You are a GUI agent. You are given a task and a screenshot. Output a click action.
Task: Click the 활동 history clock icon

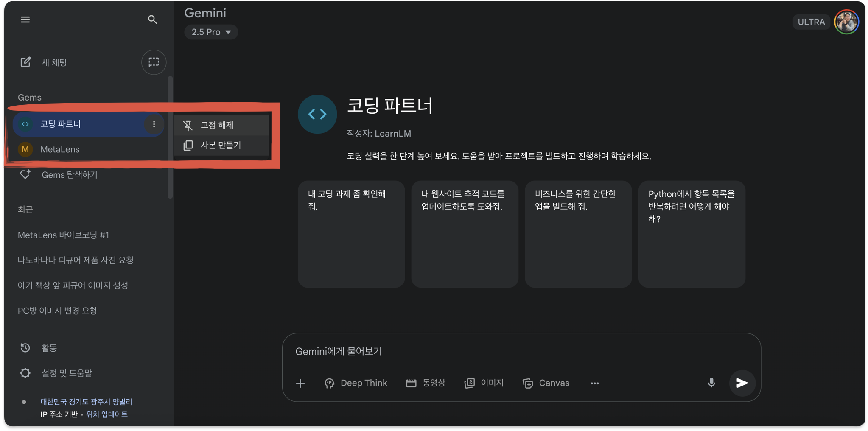click(x=25, y=347)
